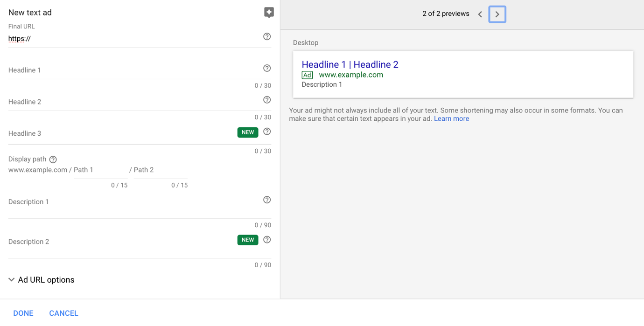The width and height of the screenshot is (644, 326).
Task: Open help for Headline 3
Action: coord(267,132)
